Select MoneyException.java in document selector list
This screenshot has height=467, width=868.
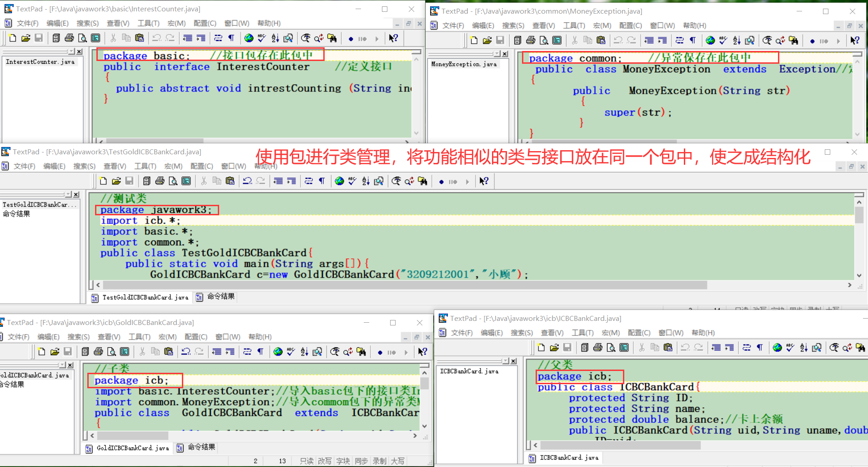[464, 64]
